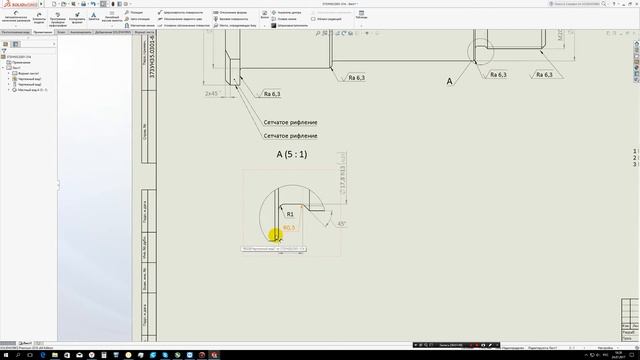Insert a Revision Cloud
This screenshot has height=360, width=640.
pos(326,19)
